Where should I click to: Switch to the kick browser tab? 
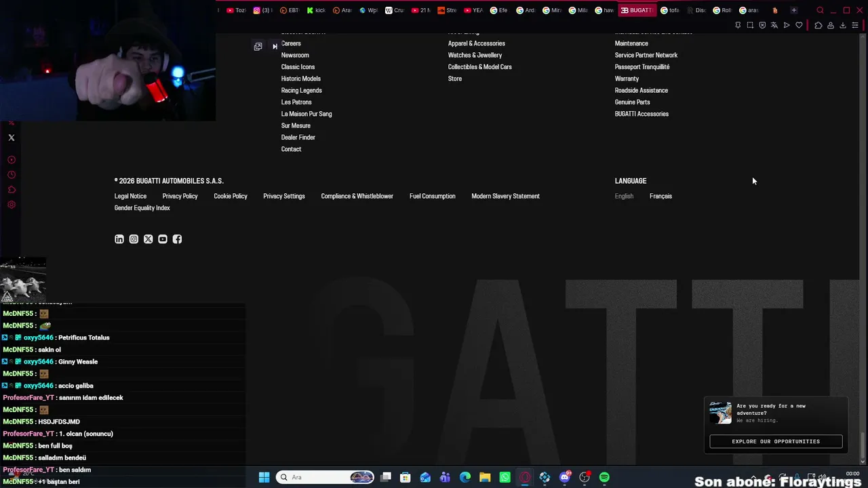coord(316,10)
